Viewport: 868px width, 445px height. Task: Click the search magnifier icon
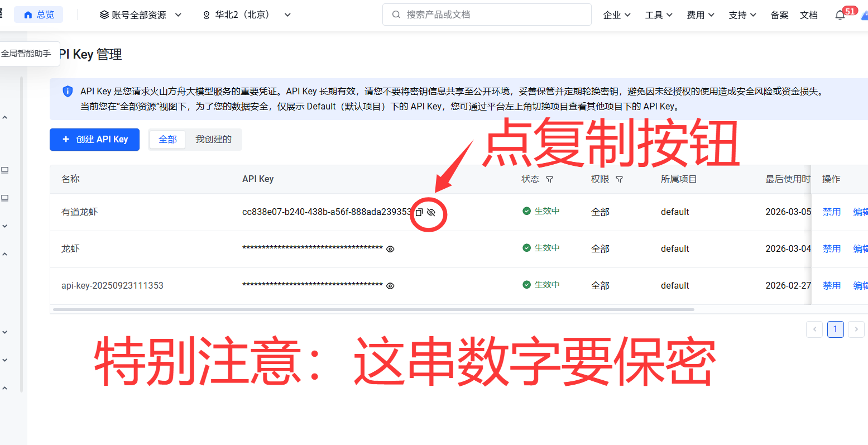pyautogui.click(x=396, y=15)
